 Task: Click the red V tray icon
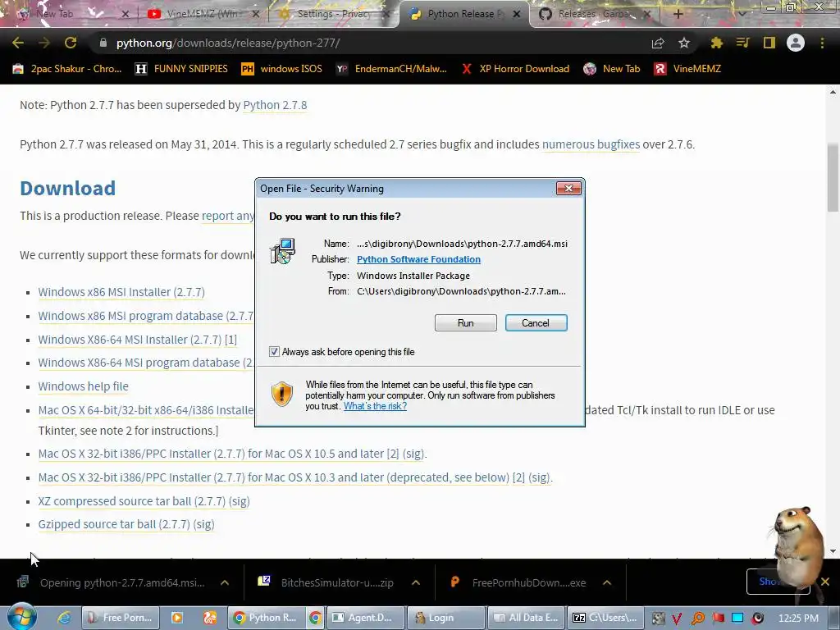pos(677,619)
